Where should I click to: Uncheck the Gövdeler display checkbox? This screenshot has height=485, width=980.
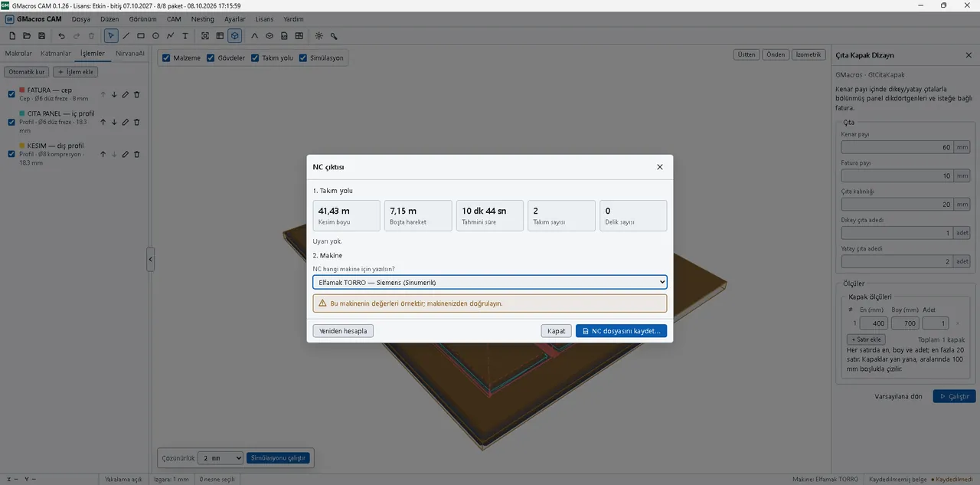click(211, 58)
